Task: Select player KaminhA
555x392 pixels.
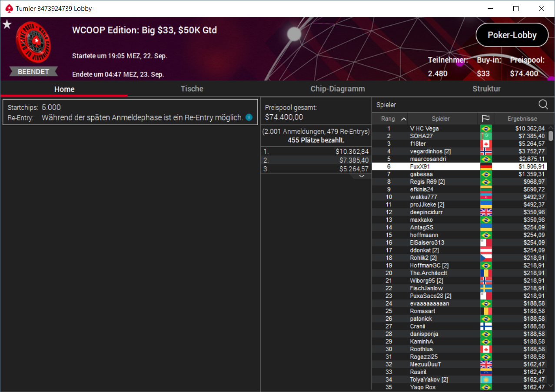Action: (x=422, y=342)
